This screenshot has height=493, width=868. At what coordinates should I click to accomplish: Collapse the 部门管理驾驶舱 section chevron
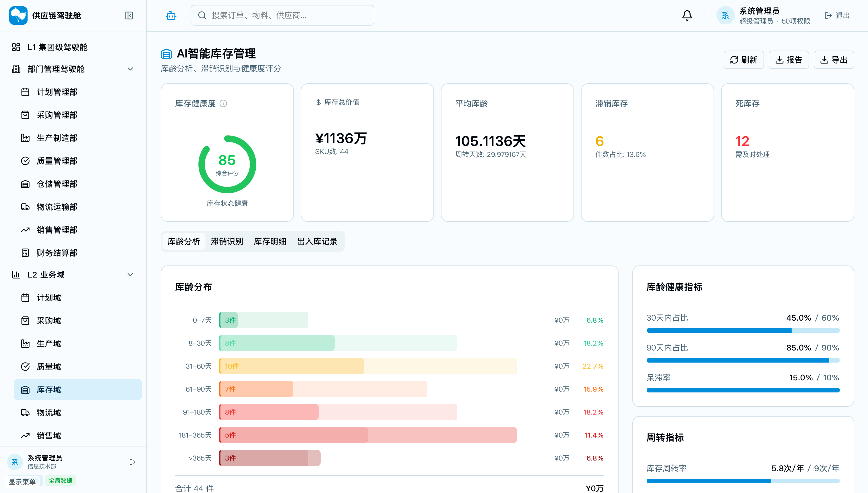tap(130, 69)
